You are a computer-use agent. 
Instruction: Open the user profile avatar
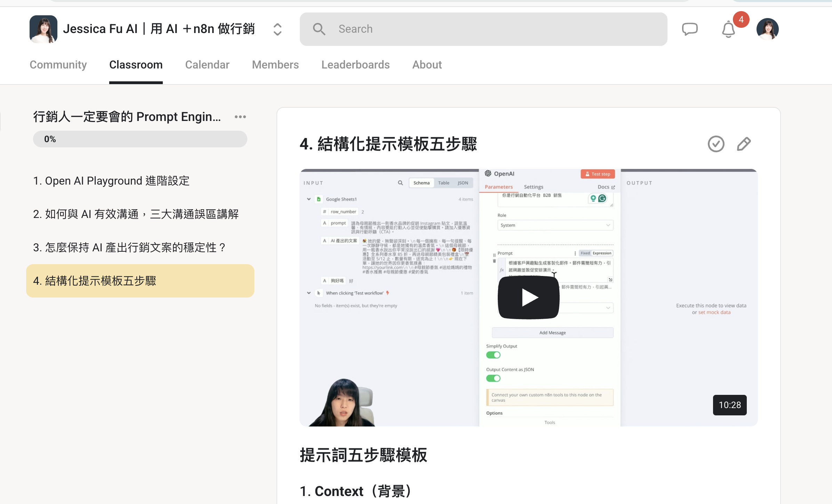point(767,29)
